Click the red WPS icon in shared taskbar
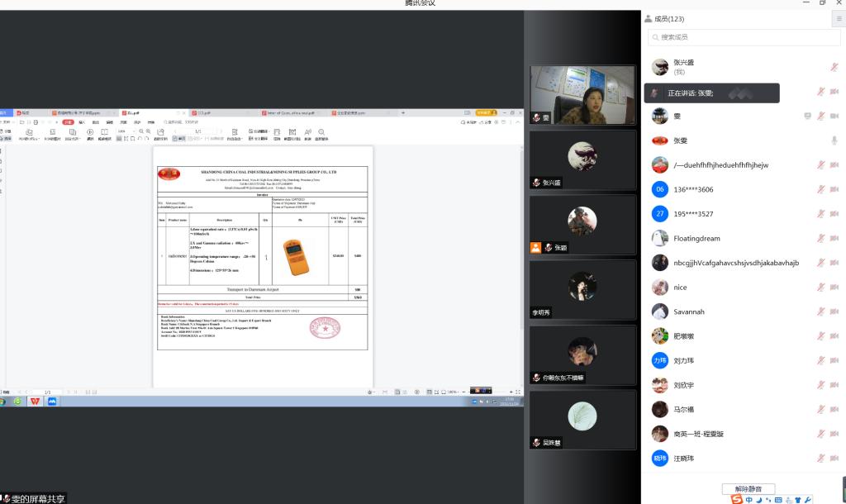 tap(36, 402)
